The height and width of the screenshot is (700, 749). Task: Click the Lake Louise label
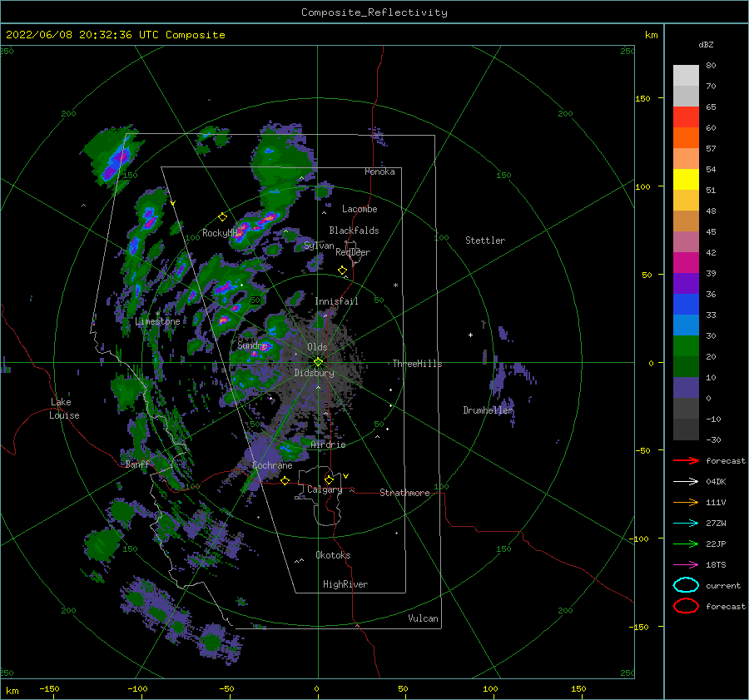pyautogui.click(x=64, y=409)
